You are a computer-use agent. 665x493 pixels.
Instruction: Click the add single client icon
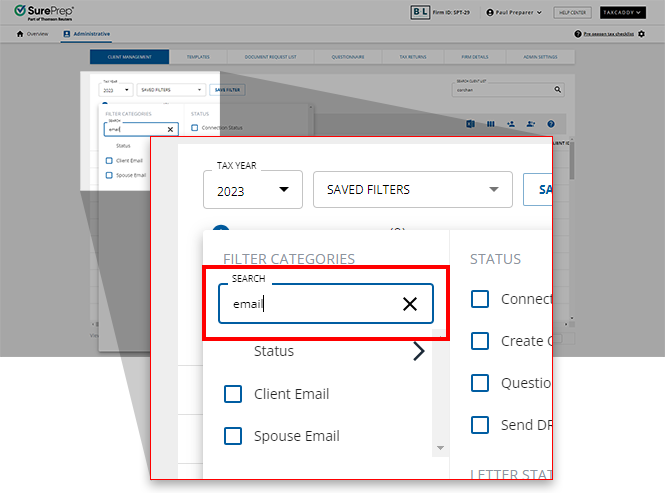click(511, 124)
